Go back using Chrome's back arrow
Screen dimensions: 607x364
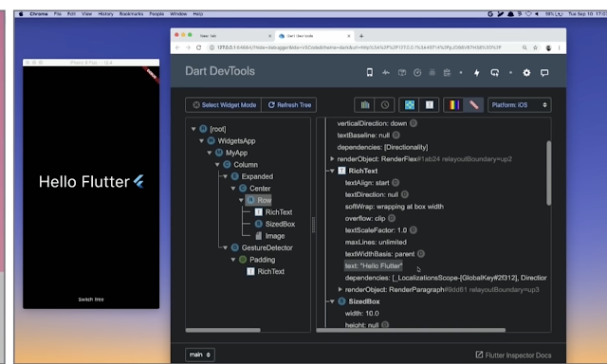click(177, 47)
